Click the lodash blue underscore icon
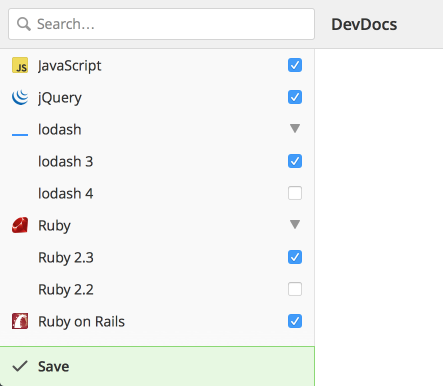 [20, 135]
